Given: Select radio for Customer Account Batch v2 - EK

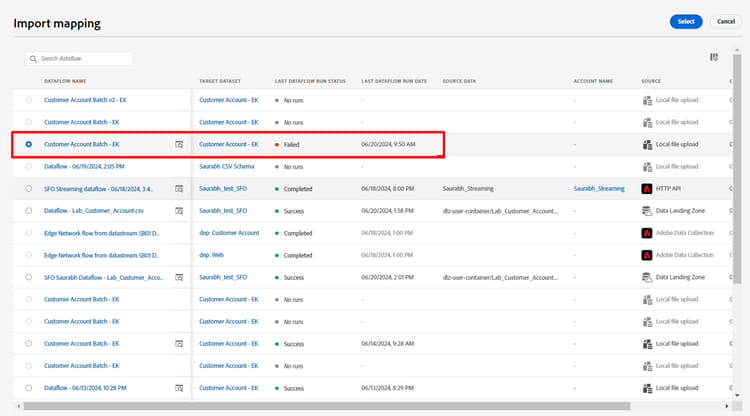Looking at the screenshot, I should pyautogui.click(x=29, y=100).
